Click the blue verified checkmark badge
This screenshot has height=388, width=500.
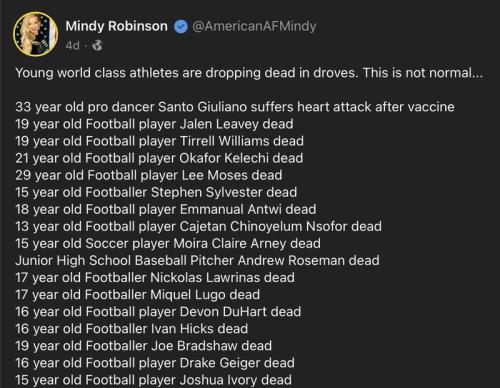[x=181, y=27]
